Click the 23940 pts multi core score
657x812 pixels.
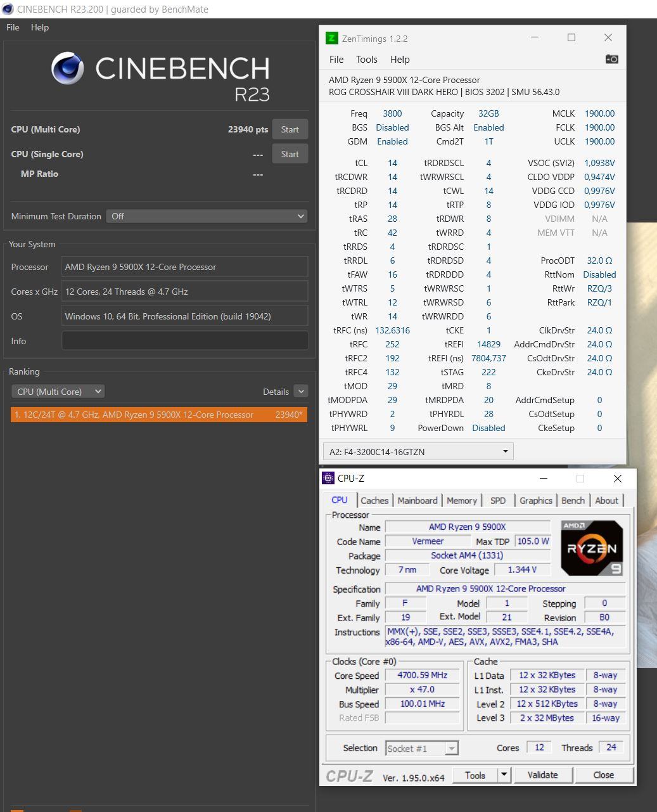point(248,129)
